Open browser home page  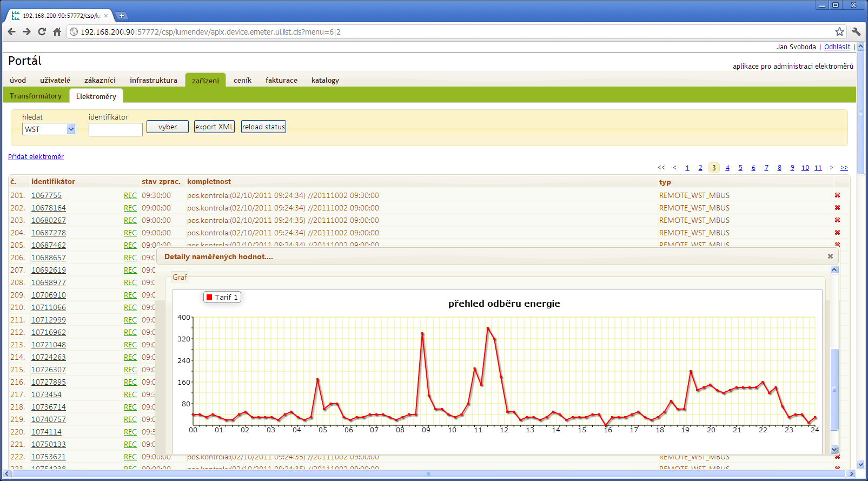click(57, 32)
